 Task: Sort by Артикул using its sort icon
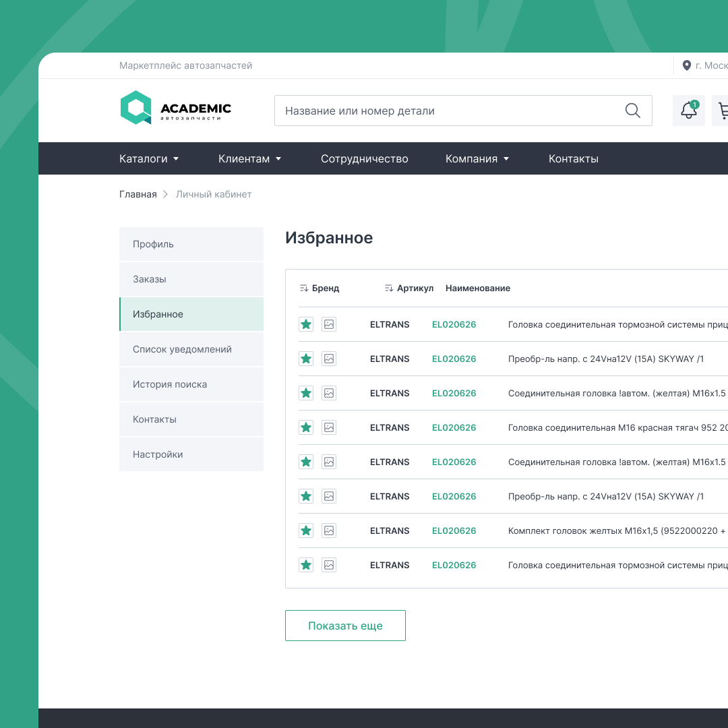(x=389, y=289)
